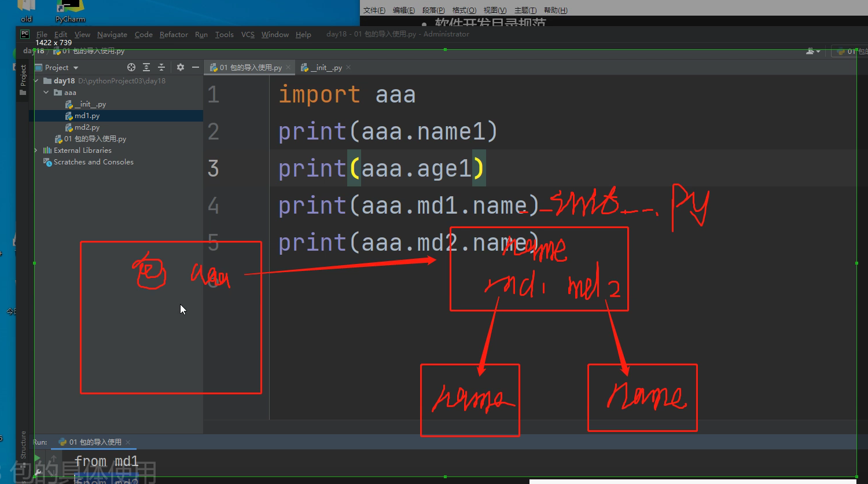Close the __init__.py editor tab
The height and width of the screenshot is (484, 868).
point(348,68)
